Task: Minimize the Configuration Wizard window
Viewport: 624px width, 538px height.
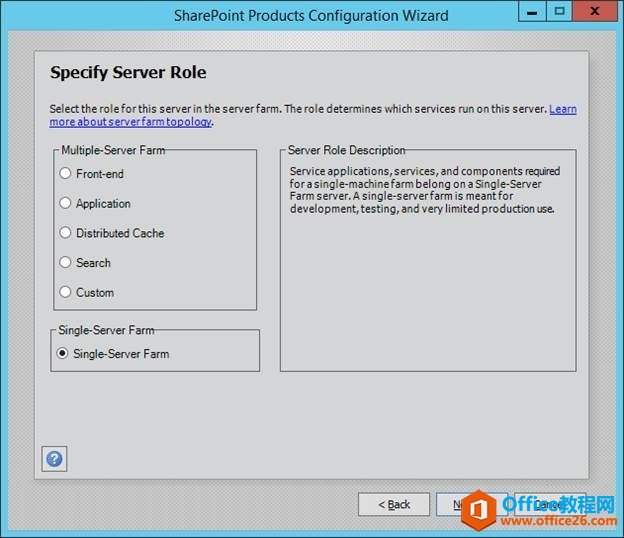Action: [532, 11]
